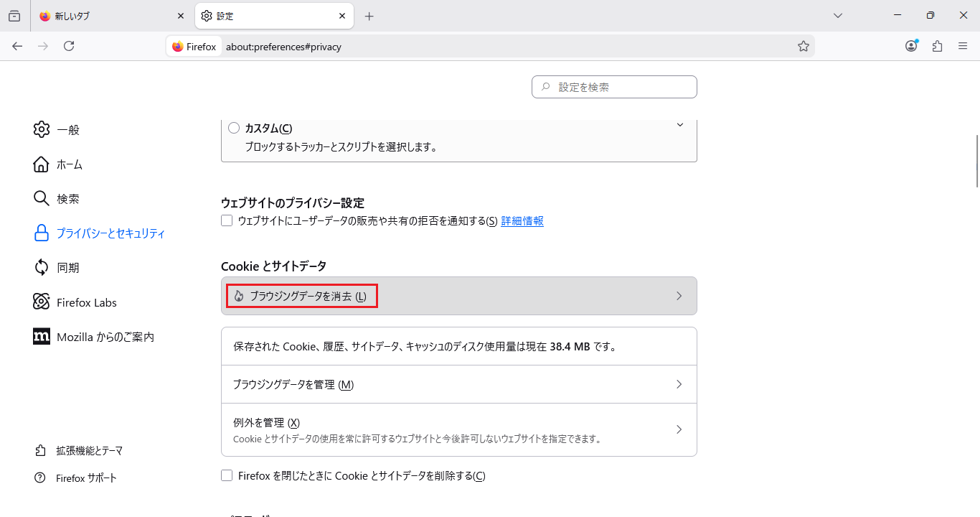Open the extensions puzzle icon

937,46
